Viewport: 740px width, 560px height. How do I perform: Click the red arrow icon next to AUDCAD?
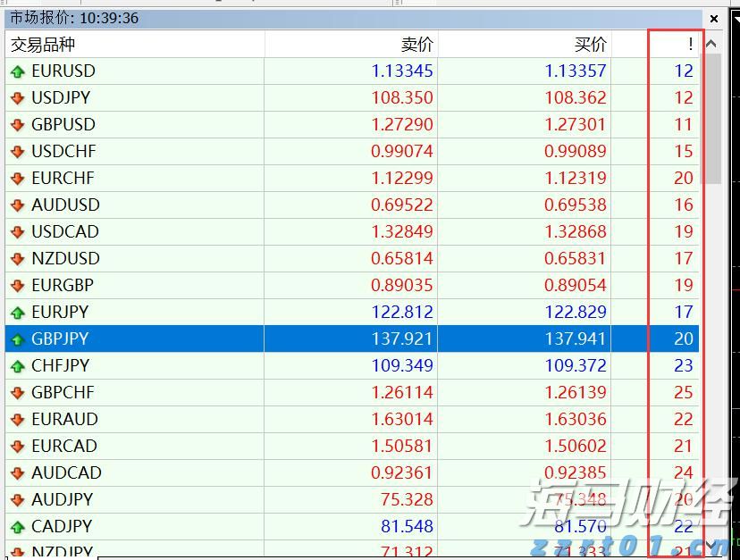17,473
